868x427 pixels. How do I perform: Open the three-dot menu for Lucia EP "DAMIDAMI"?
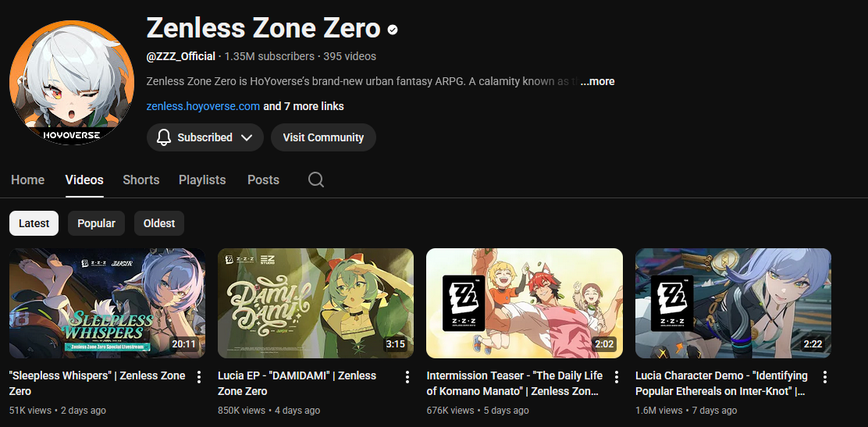click(x=407, y=377)
